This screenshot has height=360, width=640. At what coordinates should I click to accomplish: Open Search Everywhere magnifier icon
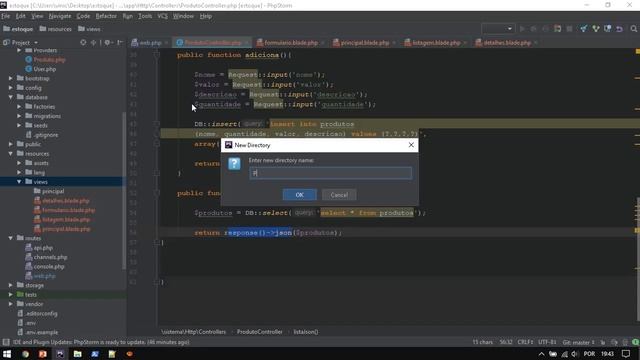point(633,29)
